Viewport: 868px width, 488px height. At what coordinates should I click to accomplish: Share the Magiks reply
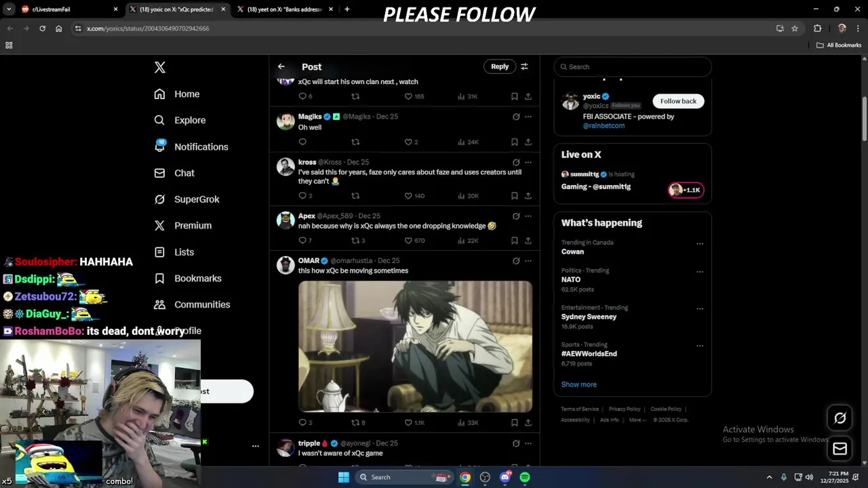[x=528, y=142]
